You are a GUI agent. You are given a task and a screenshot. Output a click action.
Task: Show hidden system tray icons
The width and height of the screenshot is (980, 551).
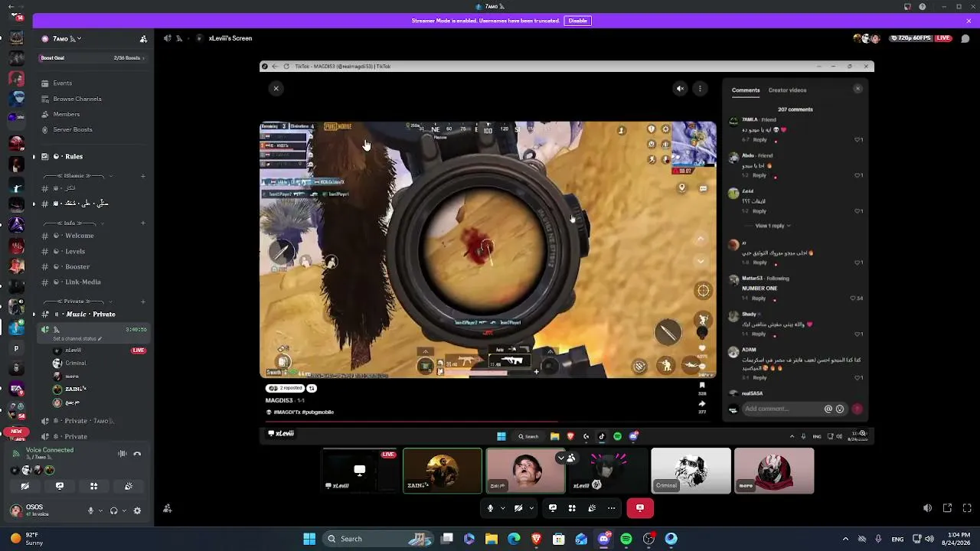(845, 539)
